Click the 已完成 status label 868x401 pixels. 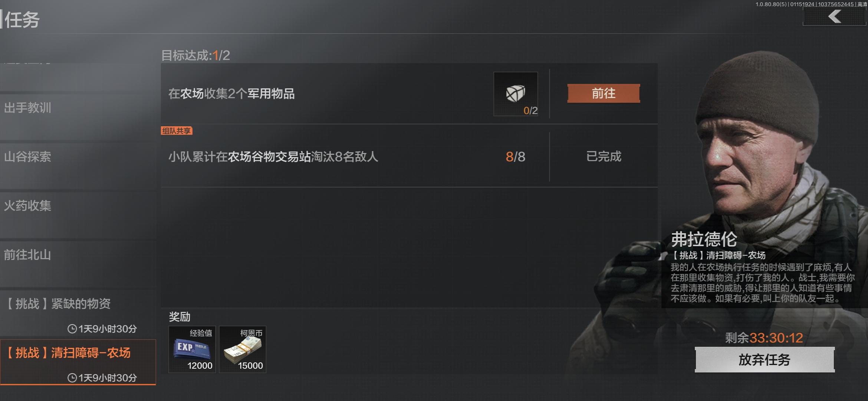point(604,156)
